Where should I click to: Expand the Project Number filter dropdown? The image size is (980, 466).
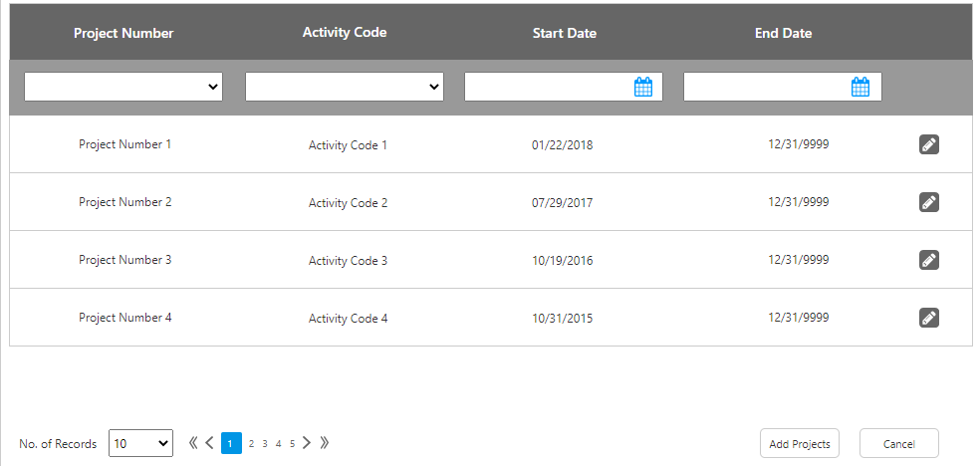(123, 88)
